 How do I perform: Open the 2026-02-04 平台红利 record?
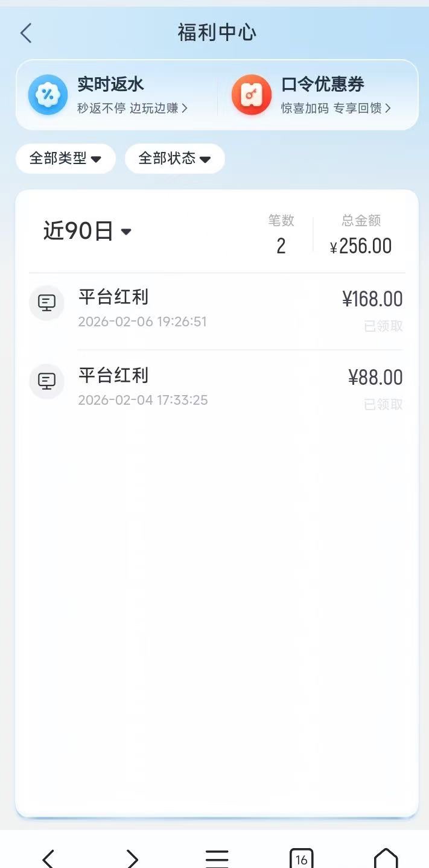coord(217,387)
